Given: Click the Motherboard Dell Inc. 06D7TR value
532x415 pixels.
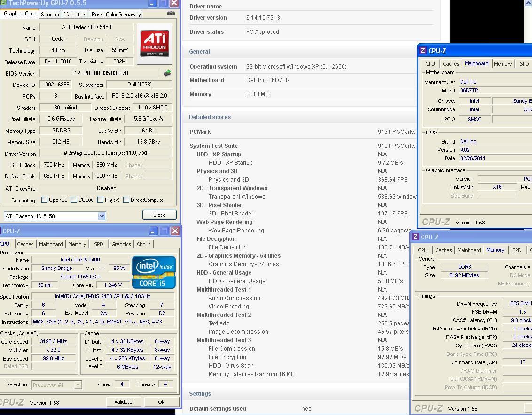Looking at the screenshot, I should (268, 80).
